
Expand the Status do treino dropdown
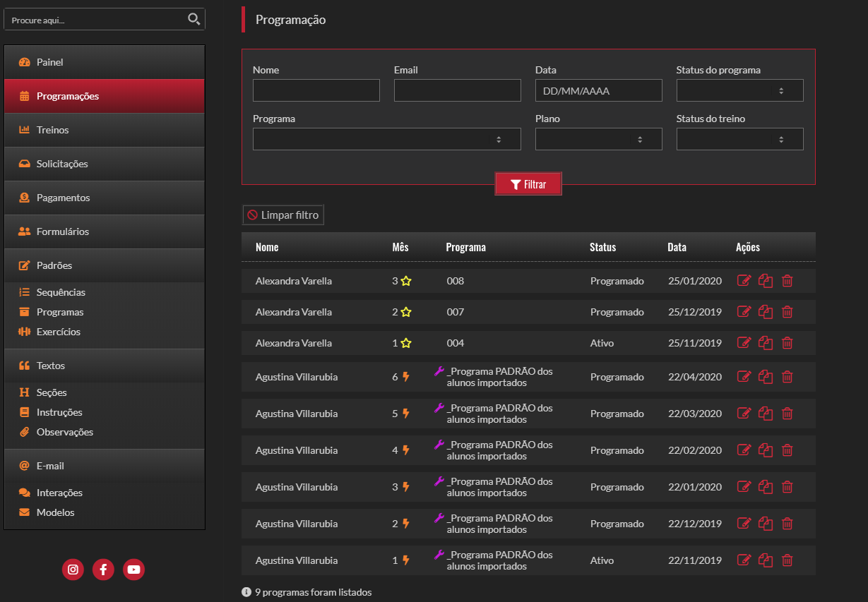[739, 139]
